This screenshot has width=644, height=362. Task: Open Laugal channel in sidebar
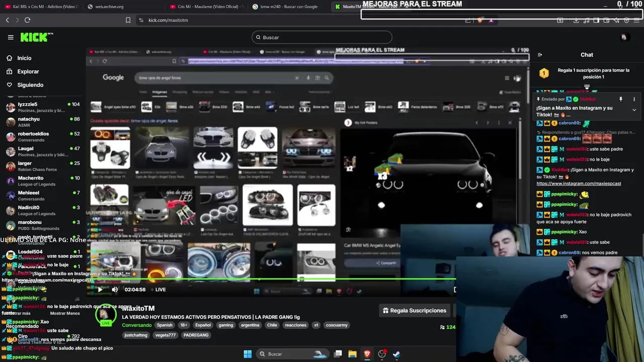[42, 151]
